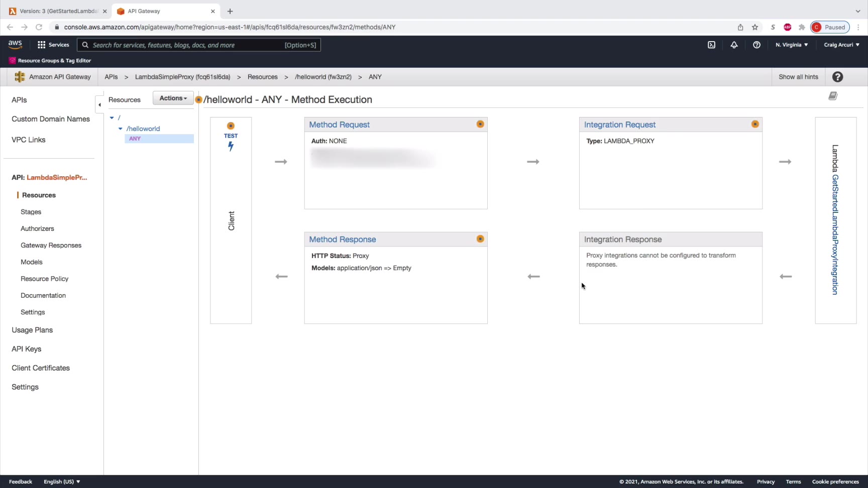This screenshot has height=488, width=868.
Task: Open the Actions dropdown
Action: pos(173,98)
